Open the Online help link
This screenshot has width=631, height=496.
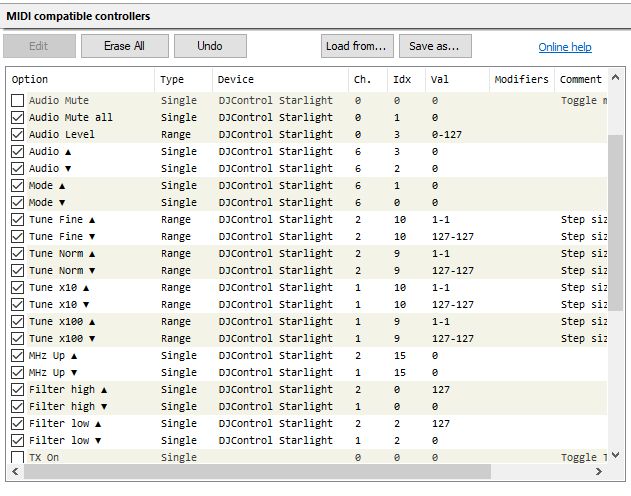tap(565, 47)
